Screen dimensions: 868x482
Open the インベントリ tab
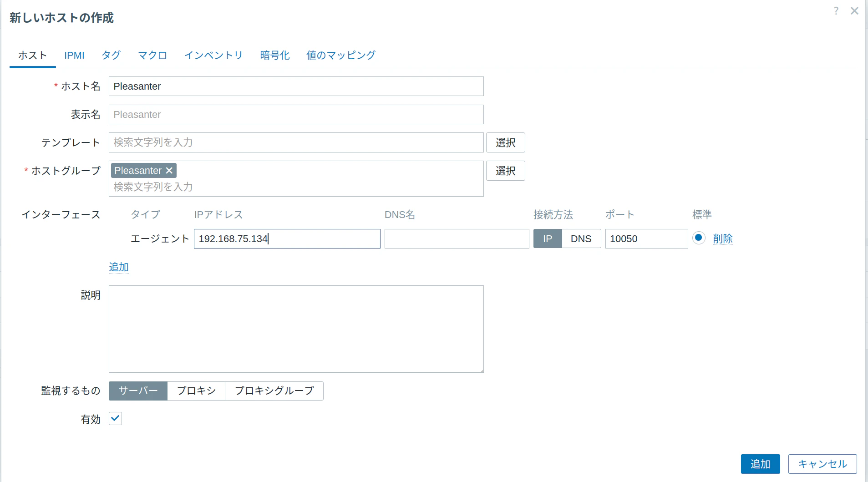213,56
